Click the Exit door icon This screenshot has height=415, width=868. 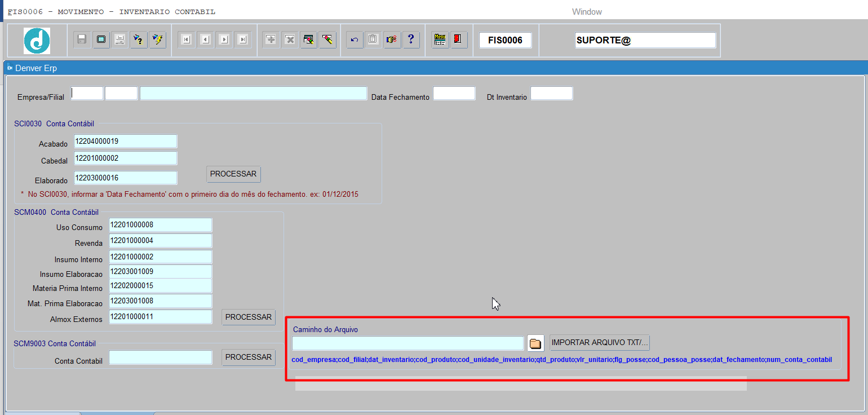point(458,39)
